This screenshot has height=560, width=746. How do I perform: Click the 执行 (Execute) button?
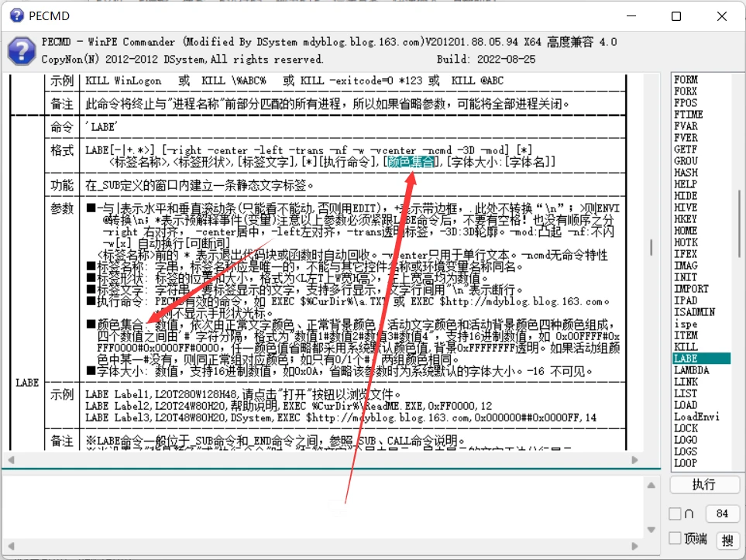705,484
